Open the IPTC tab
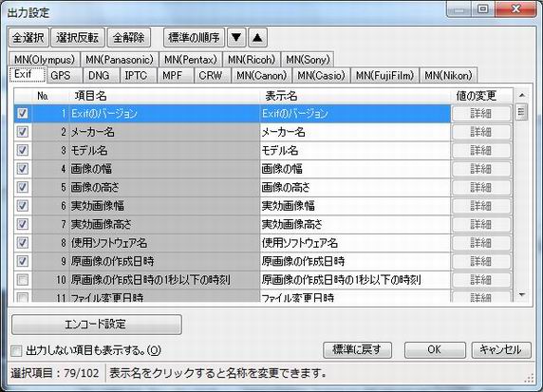 click(x=139, y=76)
